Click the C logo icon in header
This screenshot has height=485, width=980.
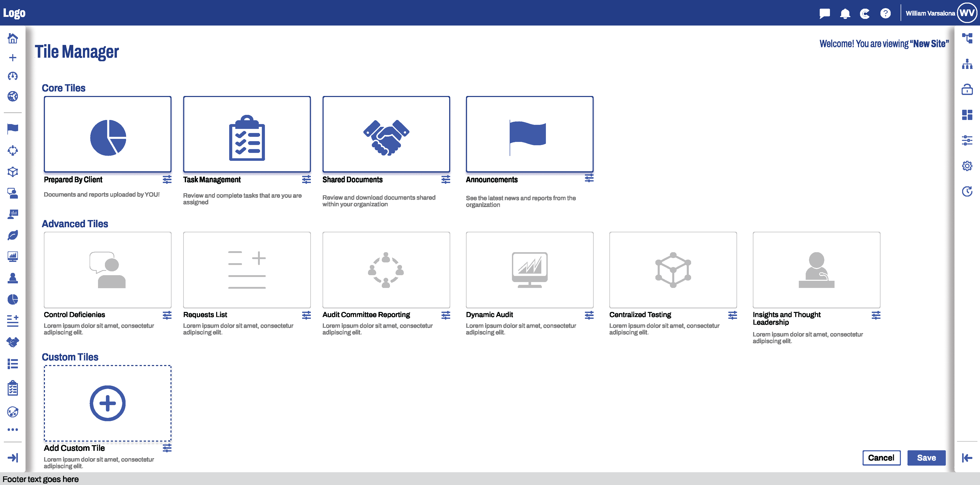(x=865, y=14)
